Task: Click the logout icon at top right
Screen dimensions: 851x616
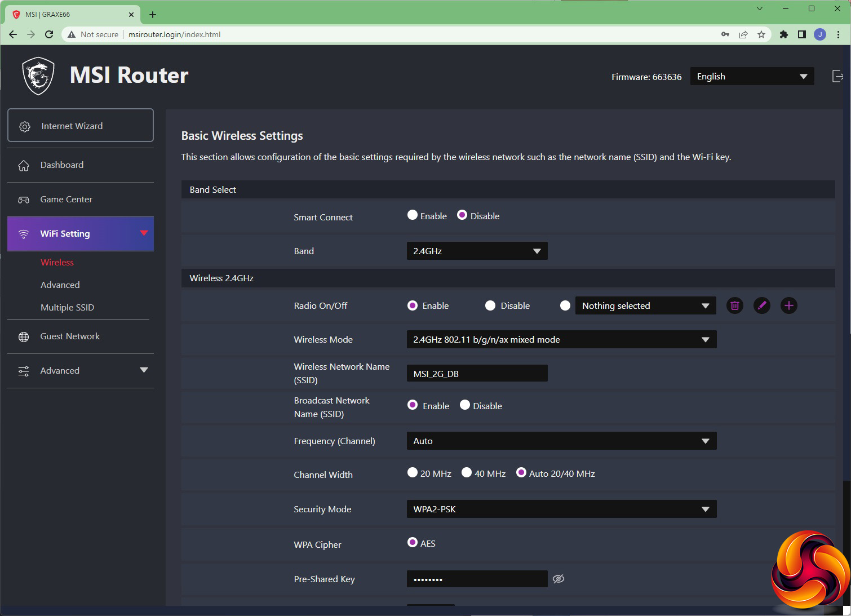Action: (x=837, y=76)
